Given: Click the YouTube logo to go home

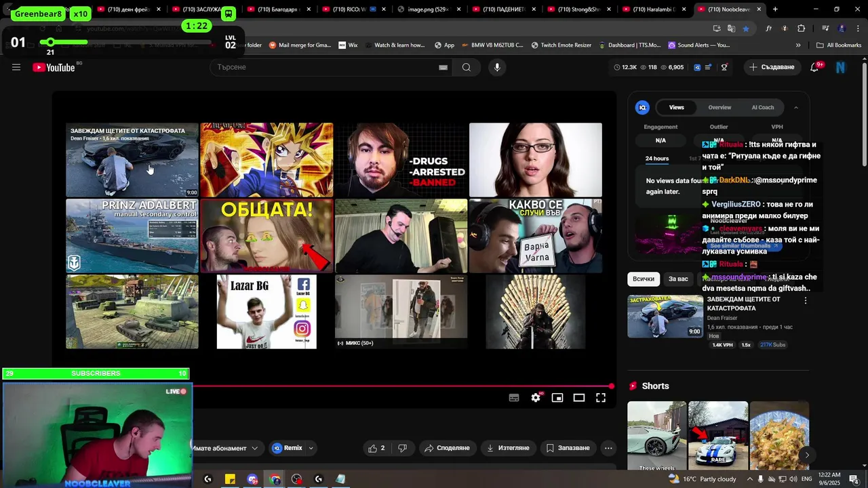Looking at the screenshot, I should [x=54, y=67].
